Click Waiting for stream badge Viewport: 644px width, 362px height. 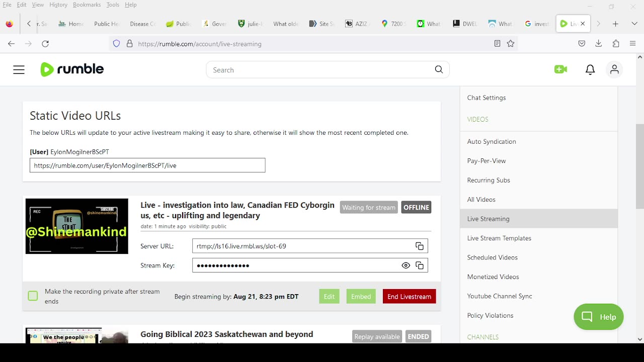pyautogui.click(x=369, y=207)
